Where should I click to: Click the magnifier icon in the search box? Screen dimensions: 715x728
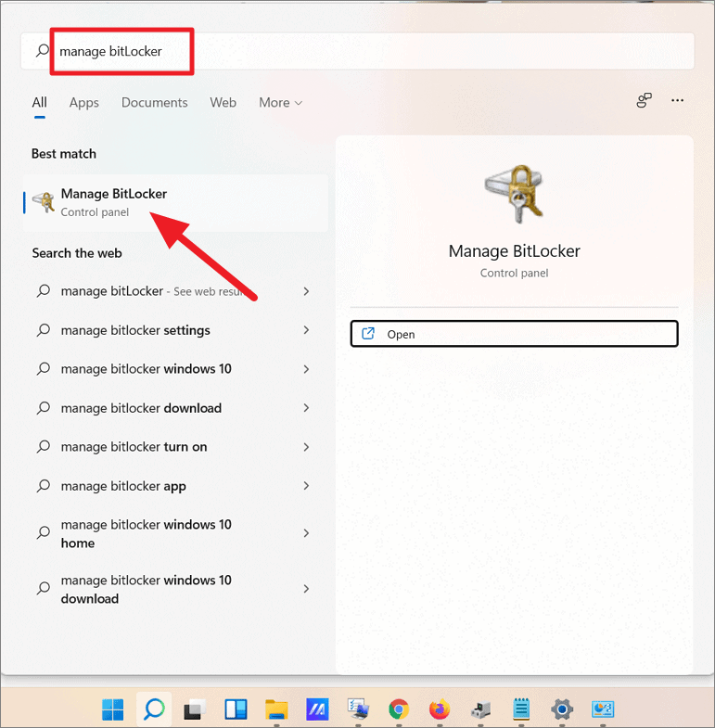tap(43, 51)
